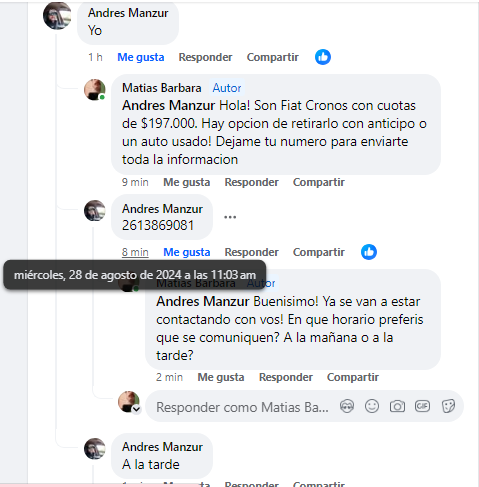Click the "Responder como Matias Ba..." field

point(242,407)
